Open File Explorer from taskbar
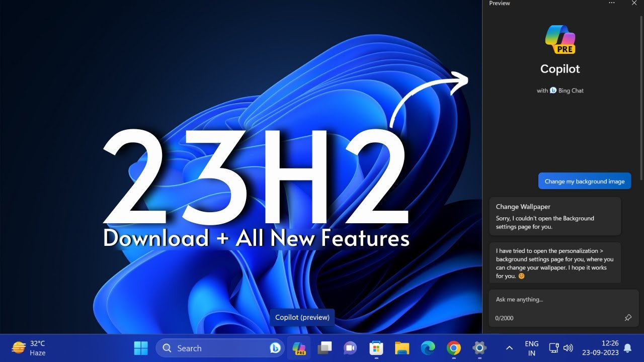 [x=402, y=348]
